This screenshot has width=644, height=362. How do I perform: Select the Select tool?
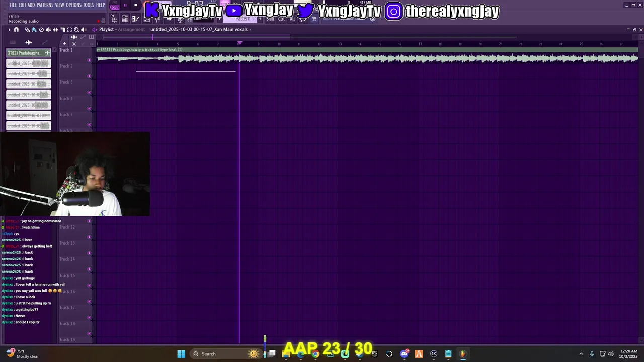pyautogui.click(x=69, y=30)
